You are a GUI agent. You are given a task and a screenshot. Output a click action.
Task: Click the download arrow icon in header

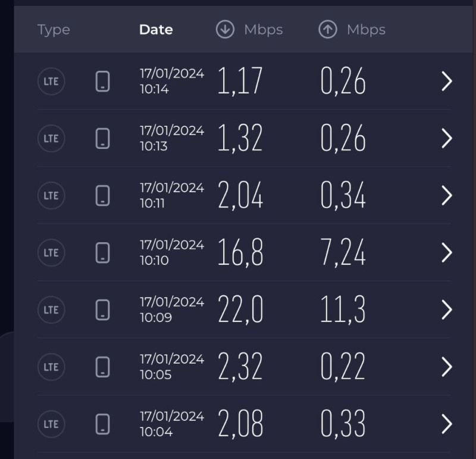[x=225, y=30]
